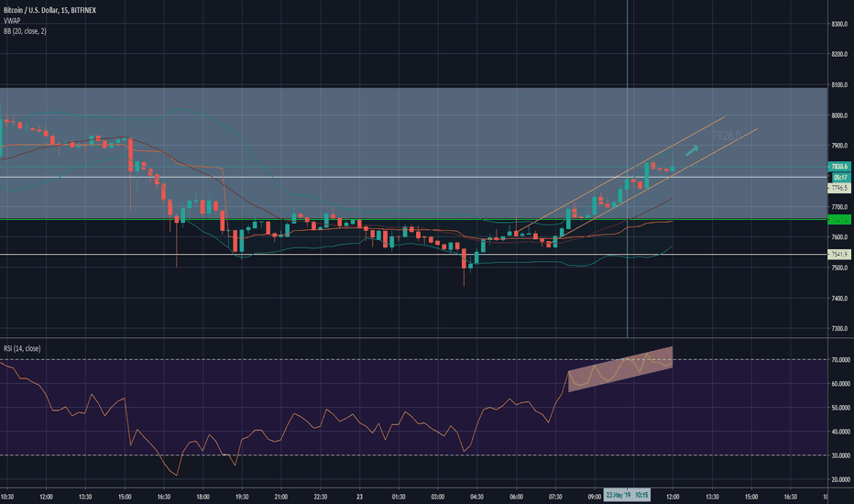Click the 60.0000 RSI scale value
The width and height of the screenshot is (854, 504).
click(x=841, y=384)
